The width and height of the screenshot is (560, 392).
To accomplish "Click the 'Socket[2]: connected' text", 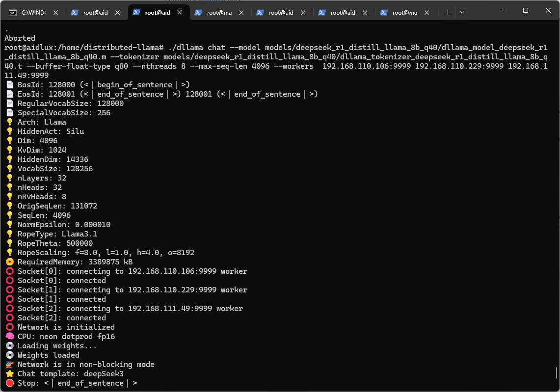I will [x=62, y=317].
